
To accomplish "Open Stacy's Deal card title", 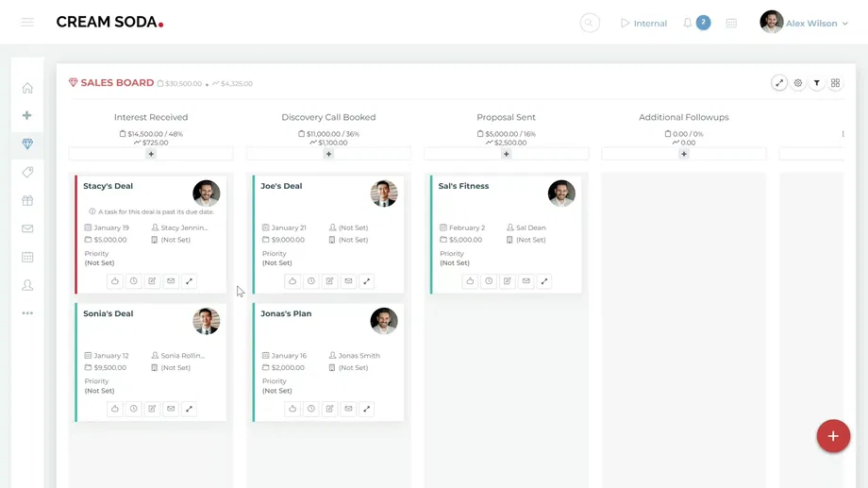I will [x=108, y=186].
